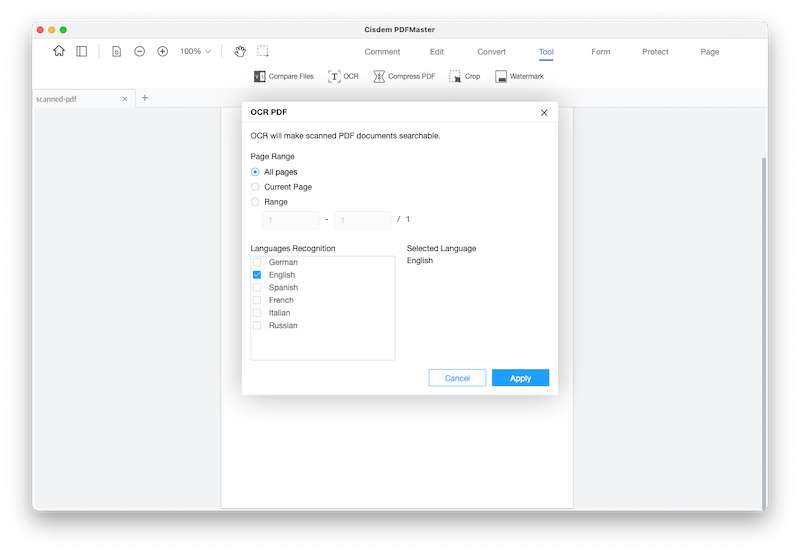Screen dimensions: 800x553
Task: Enable French language recognition
Action: [x=257, y=300]
